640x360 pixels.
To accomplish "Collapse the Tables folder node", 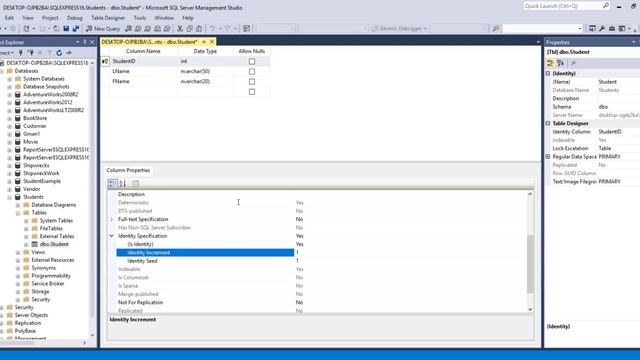I will [x=18, y=213].
